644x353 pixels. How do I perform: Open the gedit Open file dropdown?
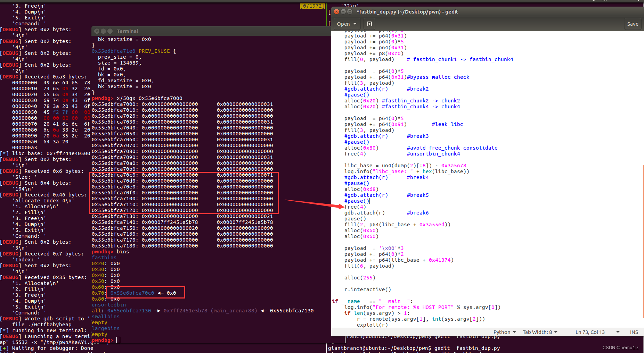coord(347,24)
